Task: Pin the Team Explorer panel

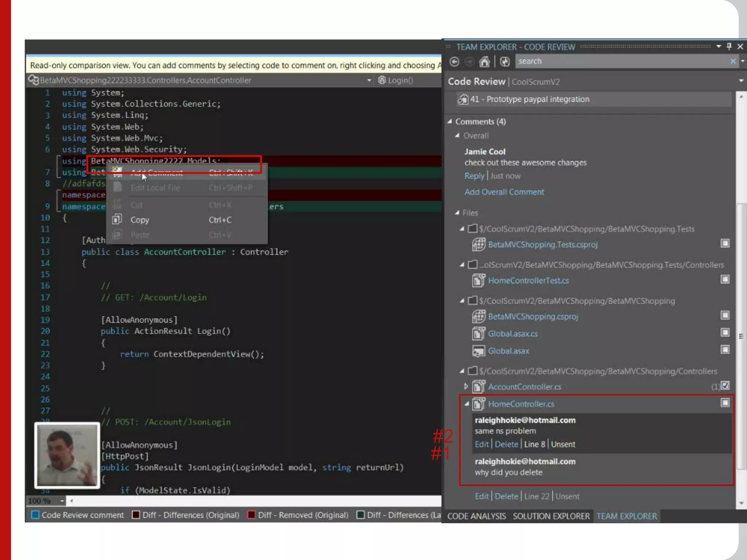Action: pos(729,46)
